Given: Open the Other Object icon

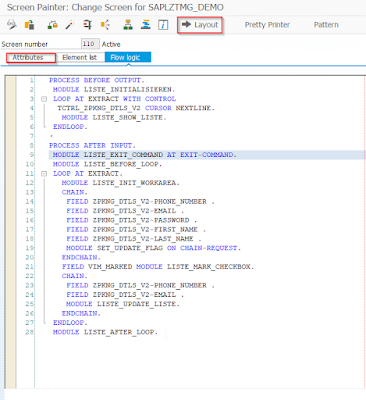Looking at the screenshot, I should pos(30,25).
